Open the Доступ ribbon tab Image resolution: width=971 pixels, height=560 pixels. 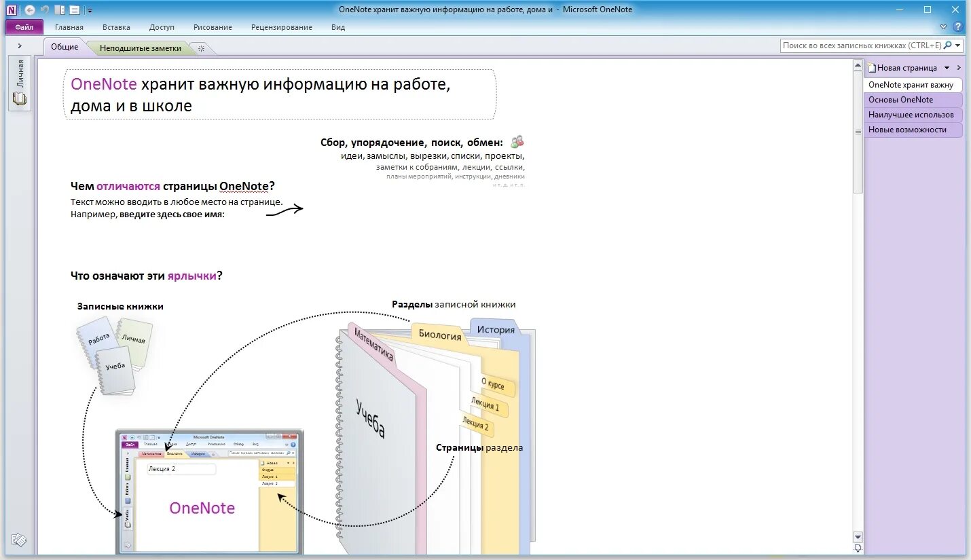point(162,27)
